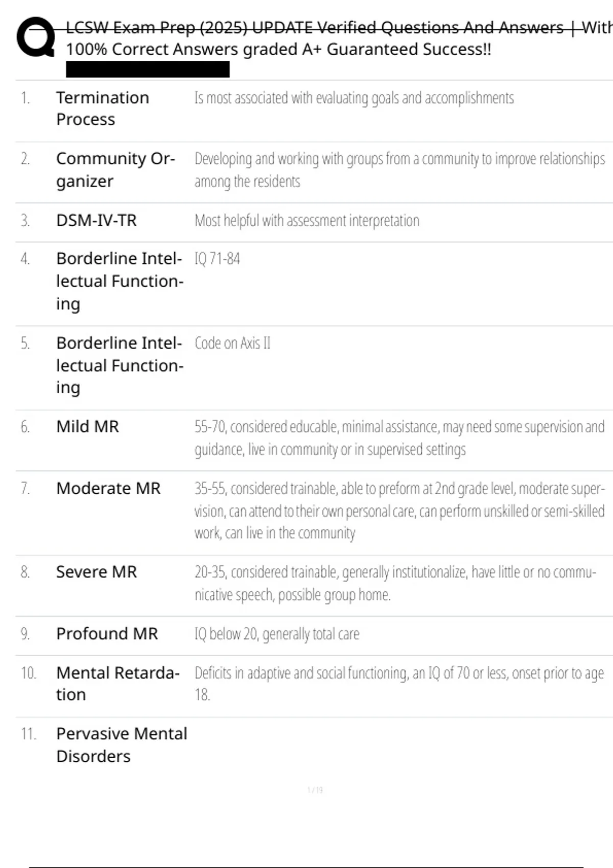Click the '100% Correct Answers graded A+' subtitle
The width and height of the screenshot is (613, 868).
click(x=278, y=50)
